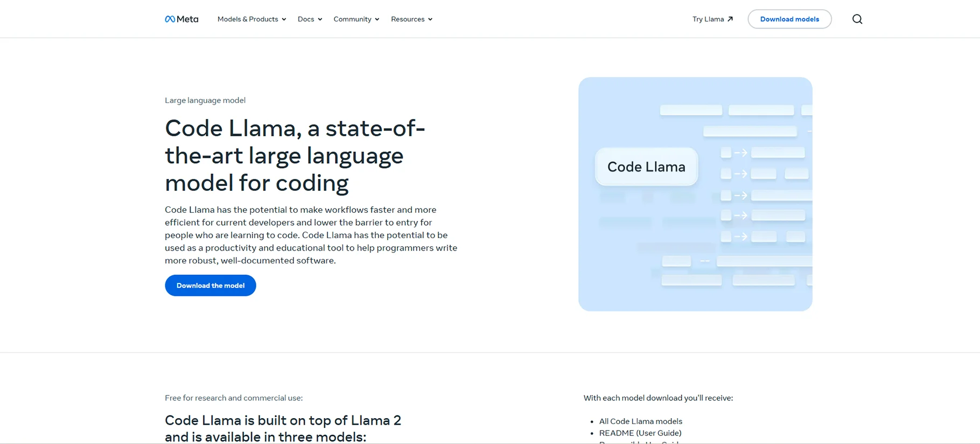
Task: Click the Code Llama illustration image
Action: point(695,194)
